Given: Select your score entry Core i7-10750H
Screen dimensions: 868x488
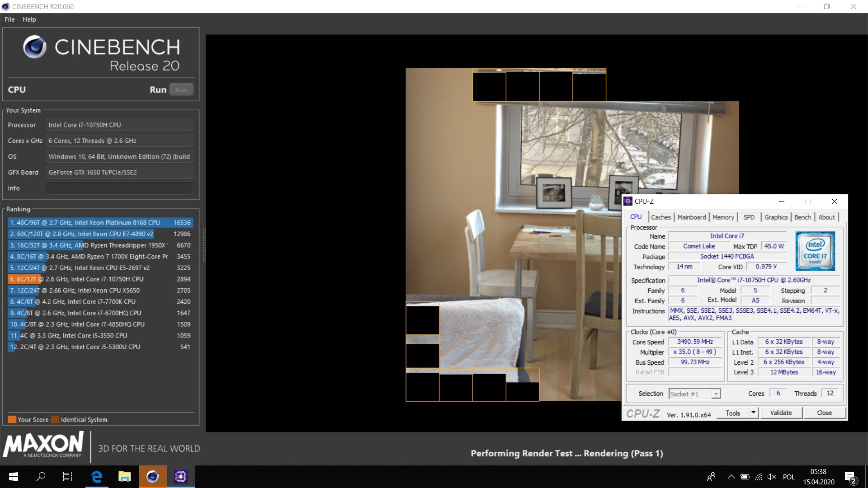Looking at the screenshot, I should pos(100,279).
